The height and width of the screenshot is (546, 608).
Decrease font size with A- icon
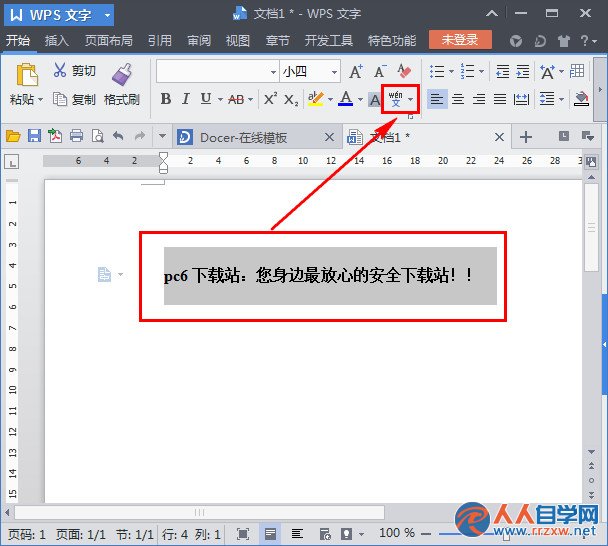[x=380, y=71]
